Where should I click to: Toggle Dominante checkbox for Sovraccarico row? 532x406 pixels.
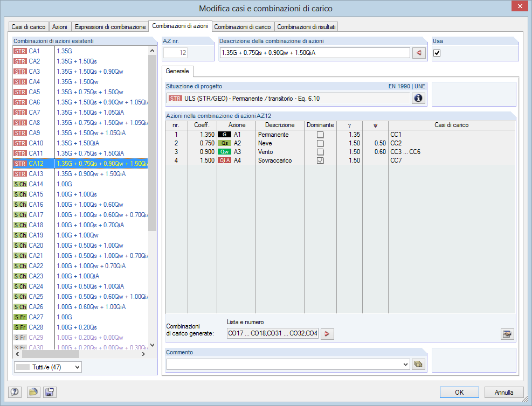(320, 160)
